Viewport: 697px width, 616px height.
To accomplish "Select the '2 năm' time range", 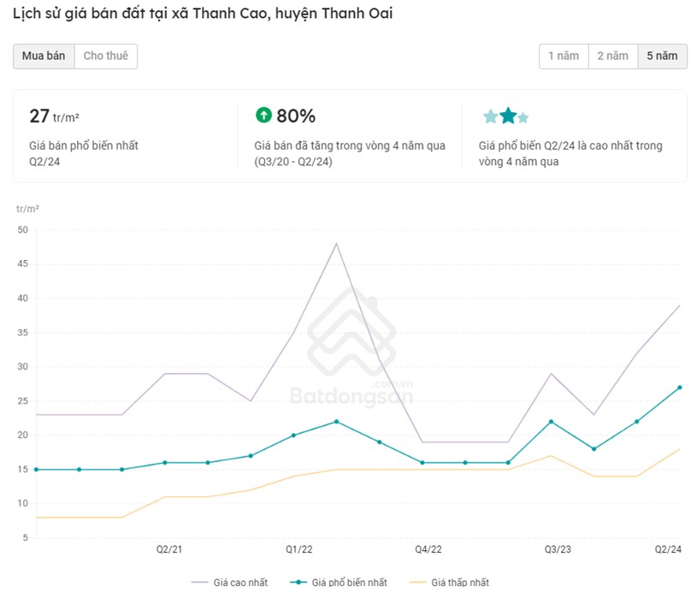I will pyautogui.click(x=612, y=56).
